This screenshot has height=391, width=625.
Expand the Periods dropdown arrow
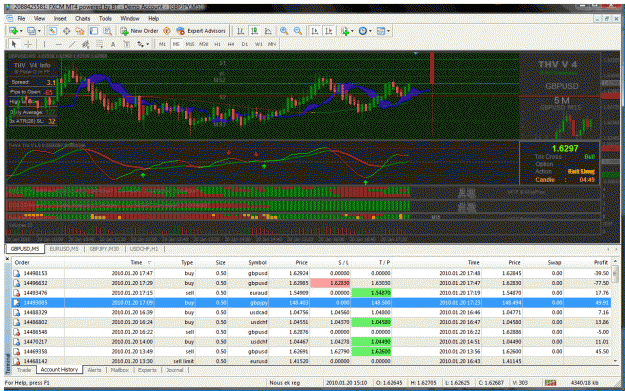370,31
